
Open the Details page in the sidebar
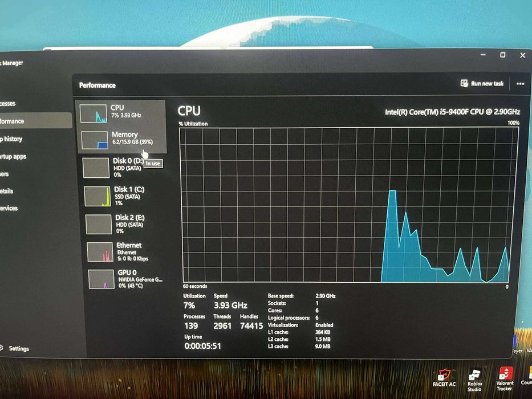[6, 191]
